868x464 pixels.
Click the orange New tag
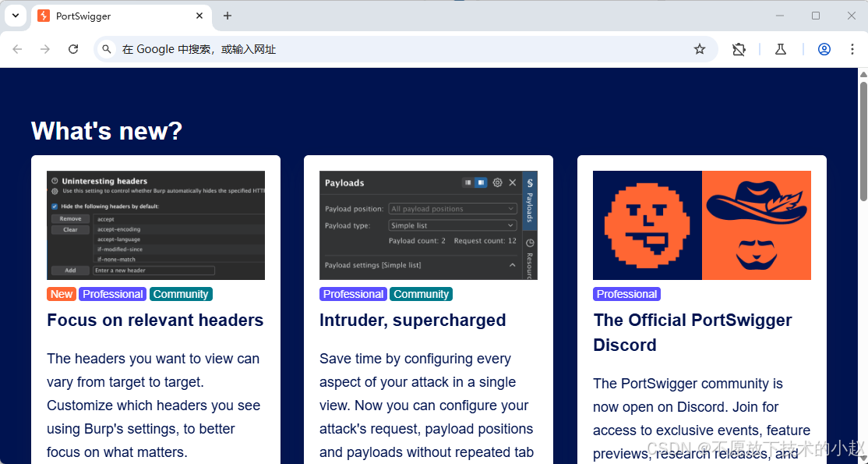[x=62, y=294]
